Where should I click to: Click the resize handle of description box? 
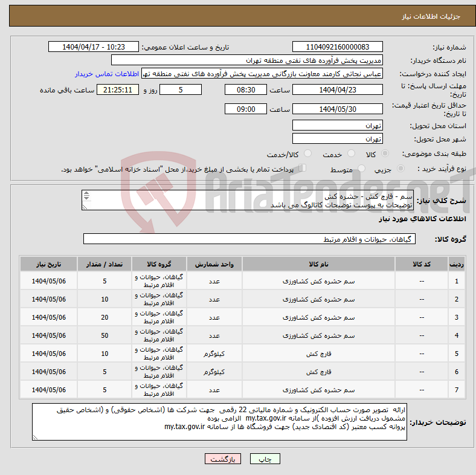coord(85,207)
